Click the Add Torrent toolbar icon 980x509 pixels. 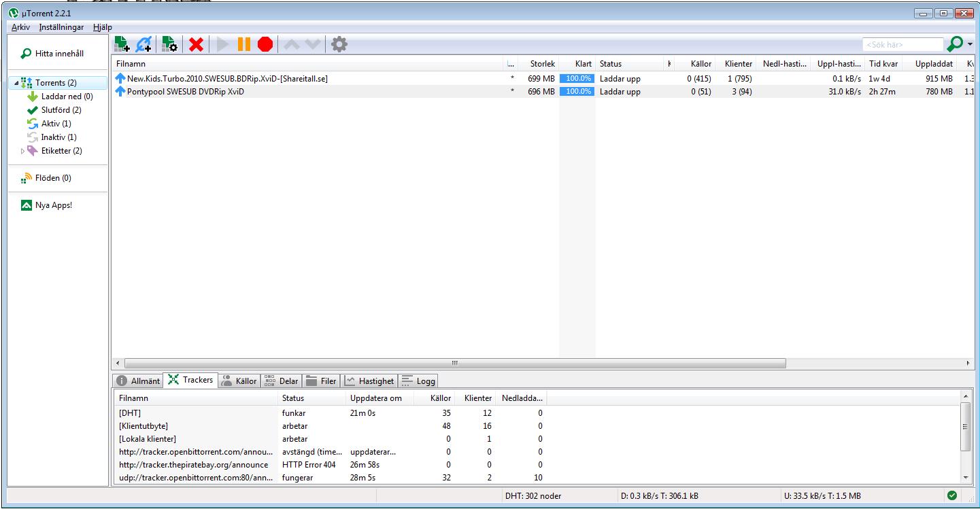[x=122, y=44]
